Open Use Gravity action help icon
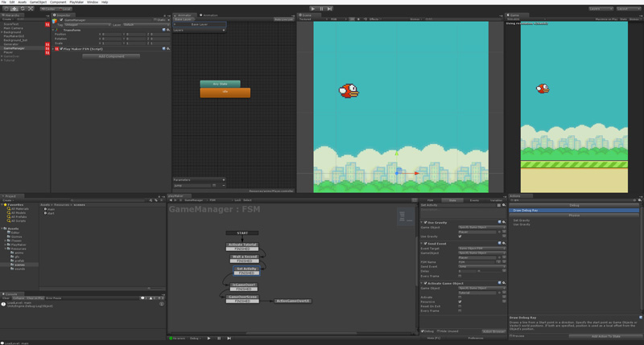This screenshot has width=644, height=345. pos(500,222)
